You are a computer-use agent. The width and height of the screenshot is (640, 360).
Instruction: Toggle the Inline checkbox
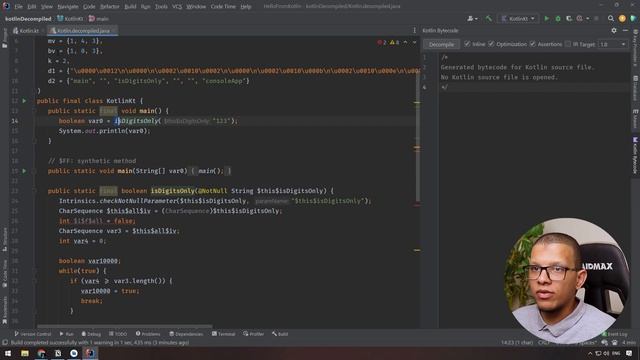pyautogui.click(x=467, y=44)
